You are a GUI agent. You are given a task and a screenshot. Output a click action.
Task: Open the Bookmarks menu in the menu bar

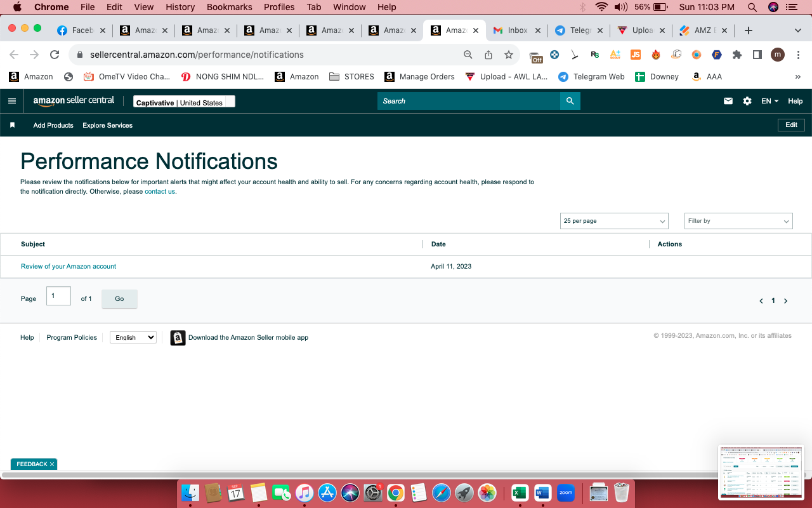(x=230, y=7)
